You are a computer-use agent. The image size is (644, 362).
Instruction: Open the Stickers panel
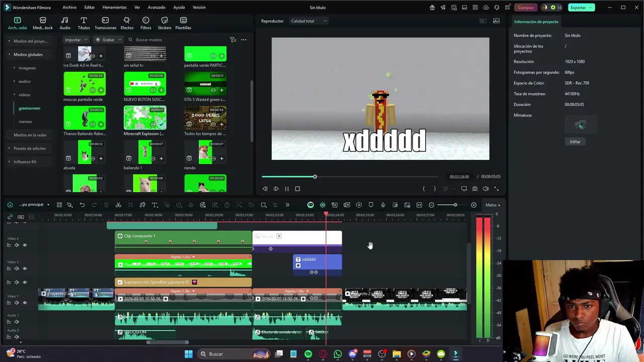point(165,23)
